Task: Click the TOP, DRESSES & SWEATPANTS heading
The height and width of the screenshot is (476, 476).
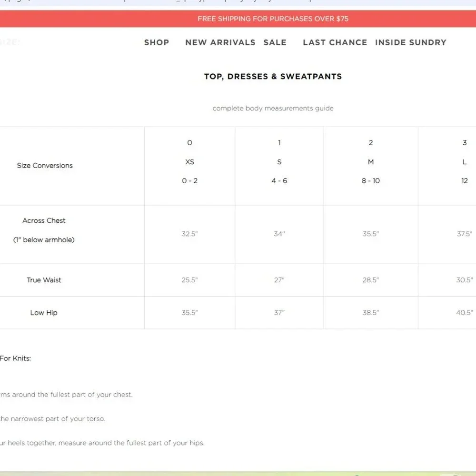Action: (273, 76)
